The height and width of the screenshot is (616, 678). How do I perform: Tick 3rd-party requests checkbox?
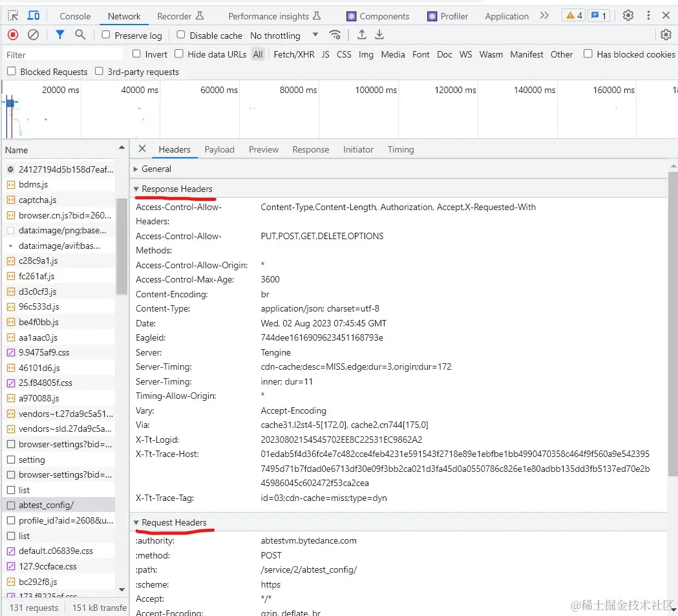99,71
